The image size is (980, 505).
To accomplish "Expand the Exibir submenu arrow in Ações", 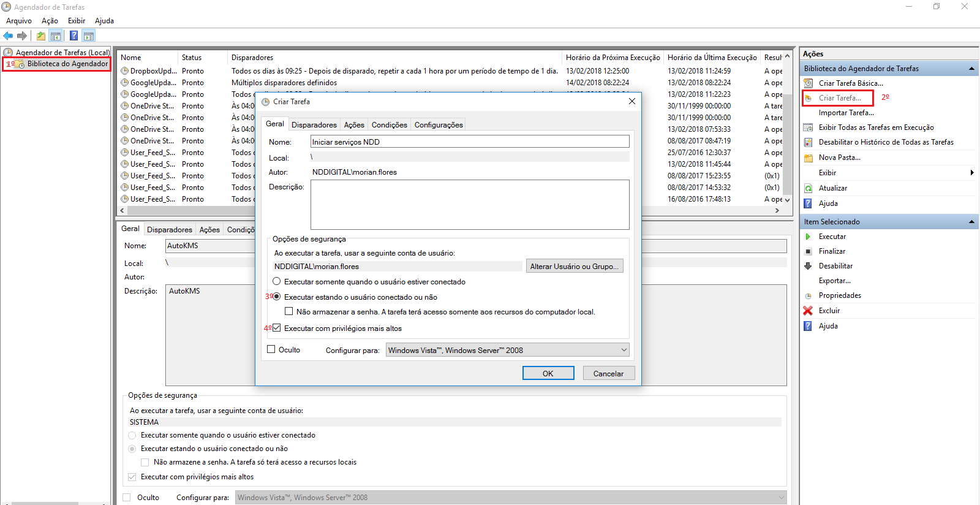I will [971, 173].
